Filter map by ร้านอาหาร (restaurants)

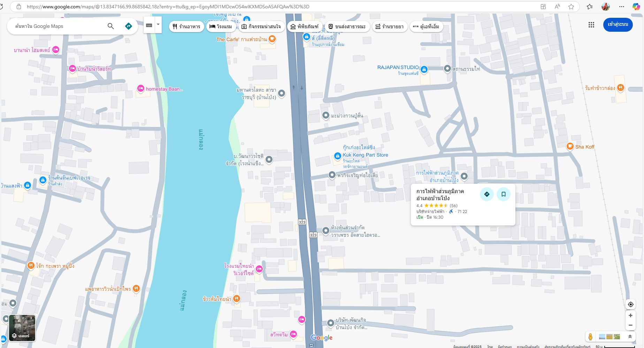[x=186, y=27]
